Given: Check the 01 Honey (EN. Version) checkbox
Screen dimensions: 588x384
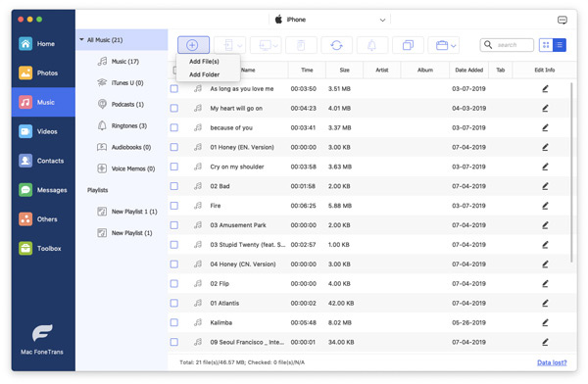Looking at the screenshot, I should click(x=174, y=147).
